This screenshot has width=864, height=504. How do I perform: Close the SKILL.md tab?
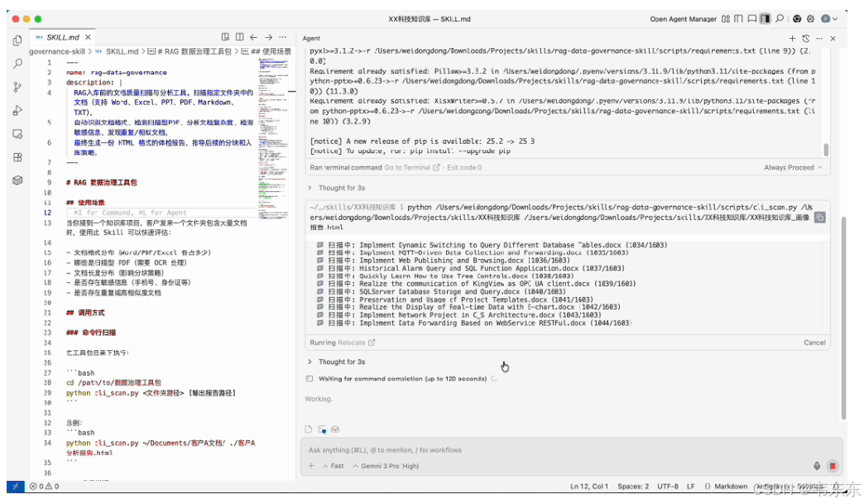(89, 37)
